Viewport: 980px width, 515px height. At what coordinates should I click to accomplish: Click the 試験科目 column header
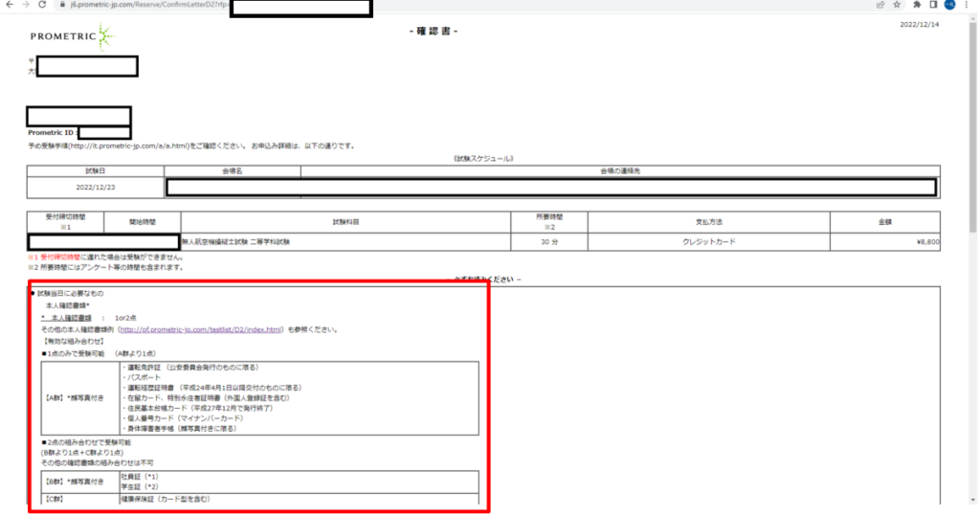[345, 222]
